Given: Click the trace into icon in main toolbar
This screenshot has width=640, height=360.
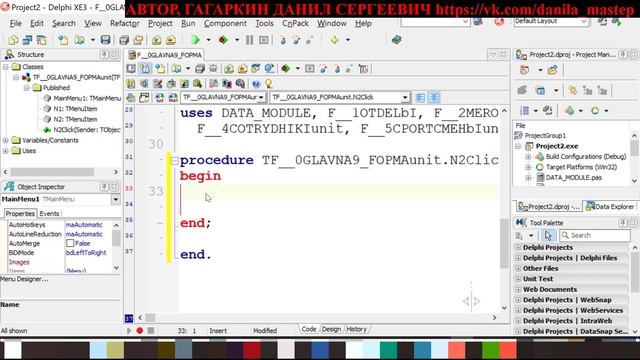Looking at the screenshot, I should coord(283,40).
